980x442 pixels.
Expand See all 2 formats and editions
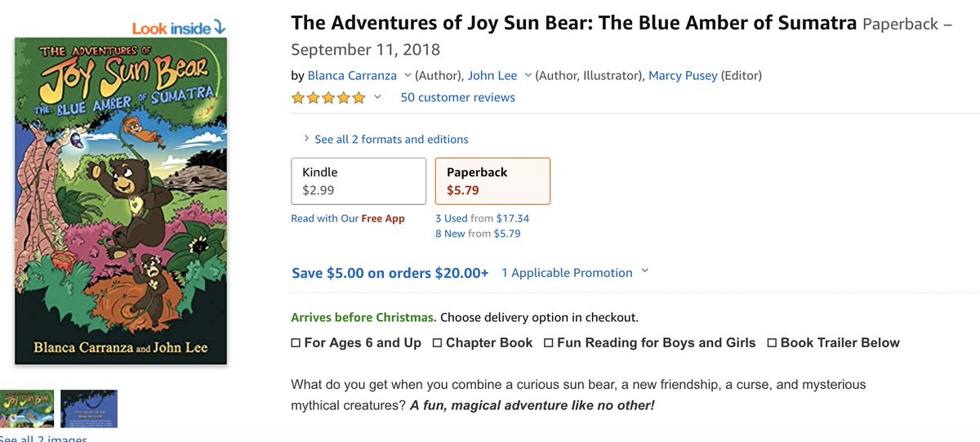click(385, 139)
